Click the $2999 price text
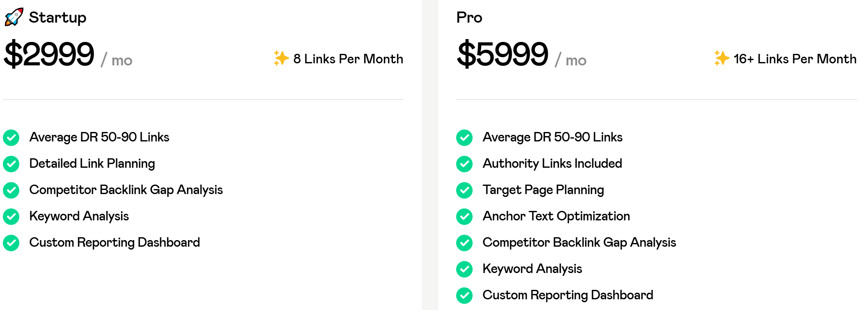Screen dimensions: 868x310 click(49, 54)
